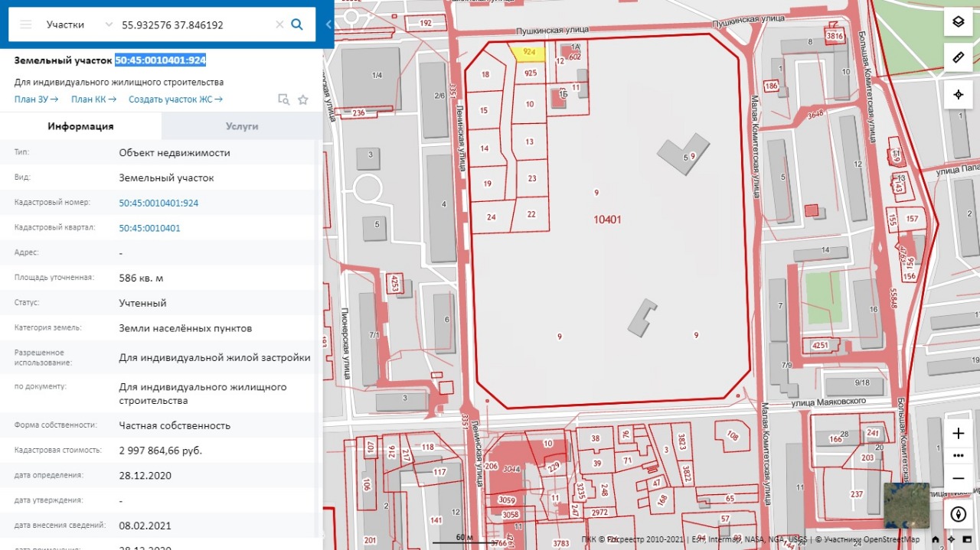Click the date "08.02.2021"
Screen dimensions: 980x550
(x=145, y=526)
